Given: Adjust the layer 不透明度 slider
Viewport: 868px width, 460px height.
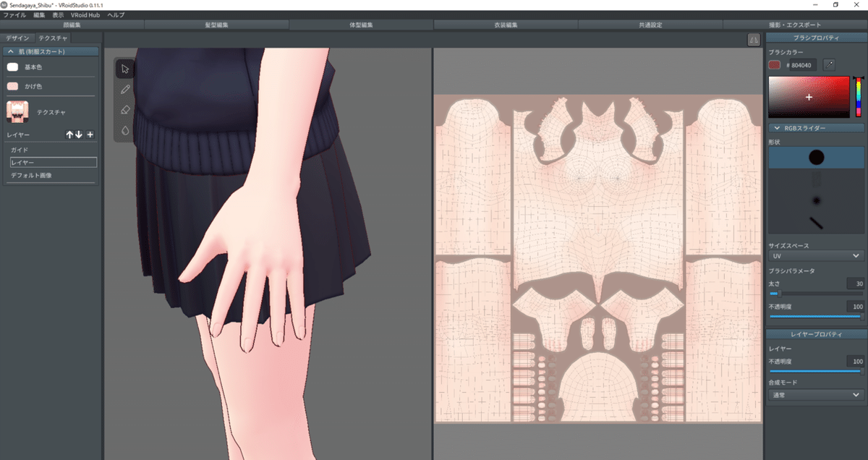Looking at the screenshot, I should pyautogui.click(x=816, y=371).
